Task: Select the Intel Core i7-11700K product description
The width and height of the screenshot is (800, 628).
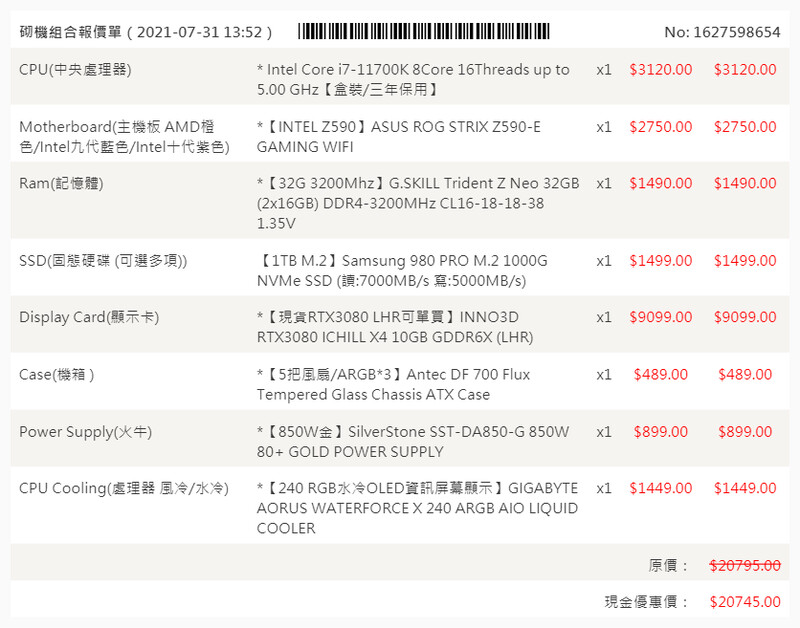Action: click(413, 79)
